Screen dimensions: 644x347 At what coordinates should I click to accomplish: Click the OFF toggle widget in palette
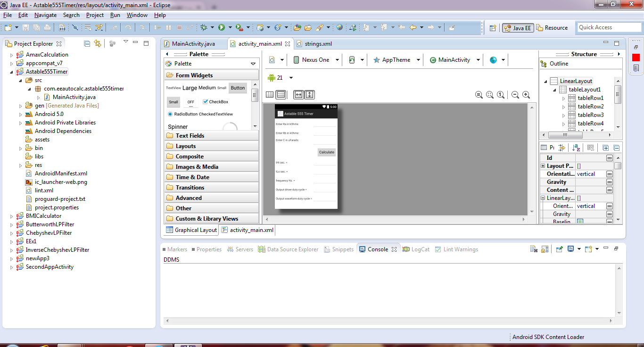tap(190, 102)
